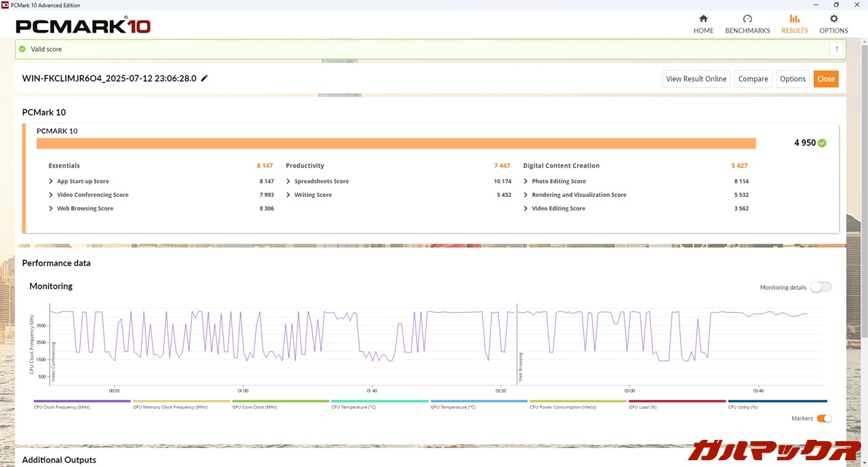This screenshot has width=868, height=467.
Task: Click View Result Online button
Action: tap(696, 79)
